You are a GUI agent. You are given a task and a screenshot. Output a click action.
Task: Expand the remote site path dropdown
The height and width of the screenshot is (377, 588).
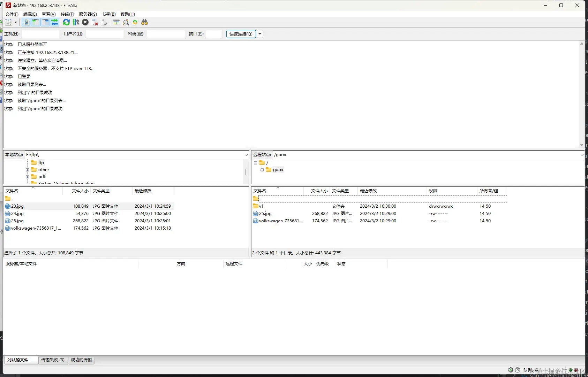[x=582, y=155]
